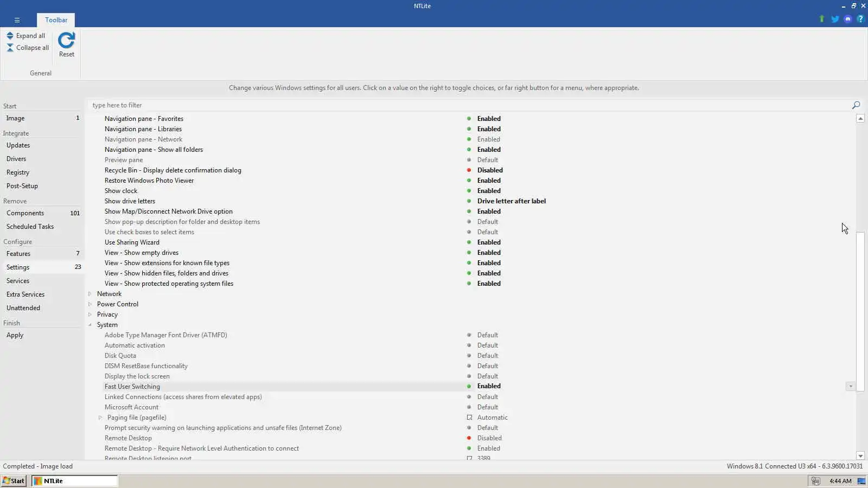Toggle Show hidden files, folders and drives value

[x=489, y=273]
